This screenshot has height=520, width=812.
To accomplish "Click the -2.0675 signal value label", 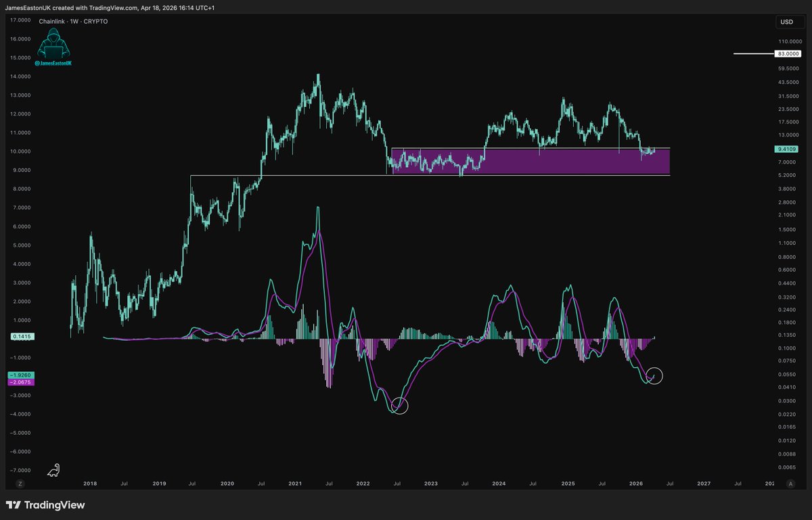I will [20, 382].
